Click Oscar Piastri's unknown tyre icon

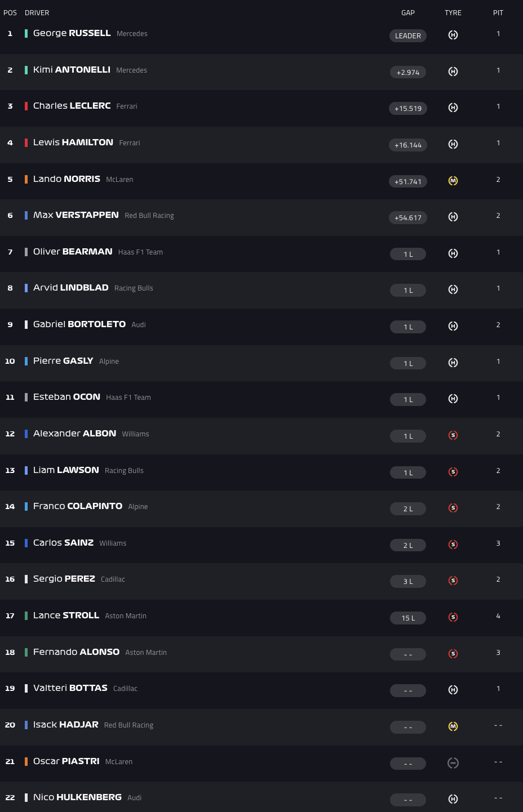(453, 763)
